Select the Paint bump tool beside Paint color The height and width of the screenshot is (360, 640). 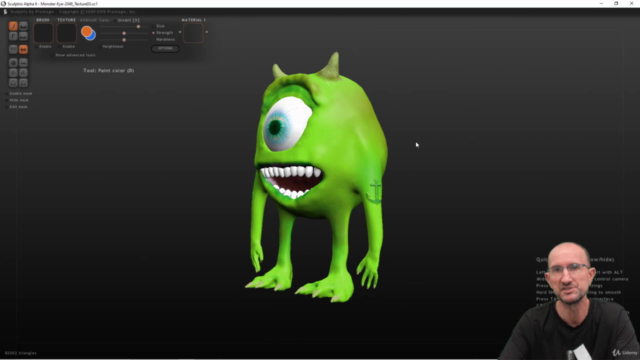[23, 26]
